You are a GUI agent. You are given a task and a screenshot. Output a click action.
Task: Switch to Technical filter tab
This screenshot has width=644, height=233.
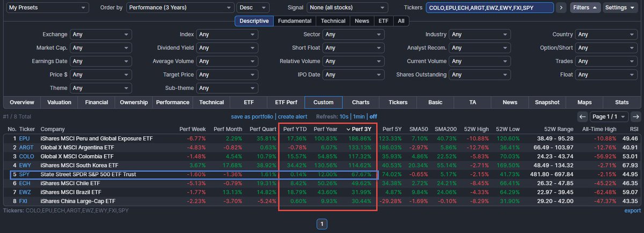pos(333,21)
